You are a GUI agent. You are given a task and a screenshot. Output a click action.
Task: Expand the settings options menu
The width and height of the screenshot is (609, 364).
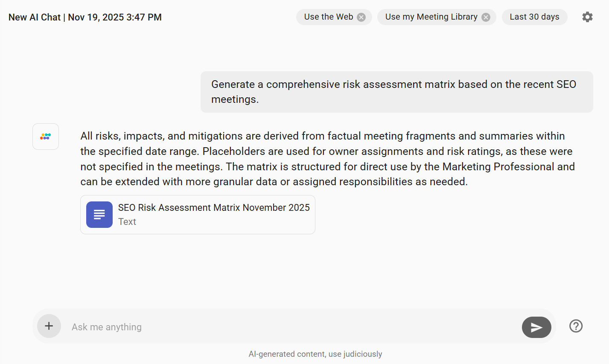point(587,17)
